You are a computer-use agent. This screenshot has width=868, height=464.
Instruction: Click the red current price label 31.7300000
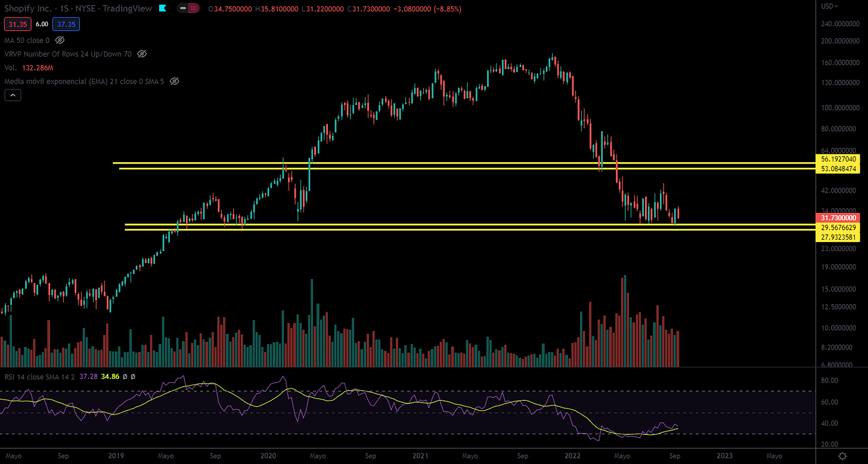coord(839,218)
